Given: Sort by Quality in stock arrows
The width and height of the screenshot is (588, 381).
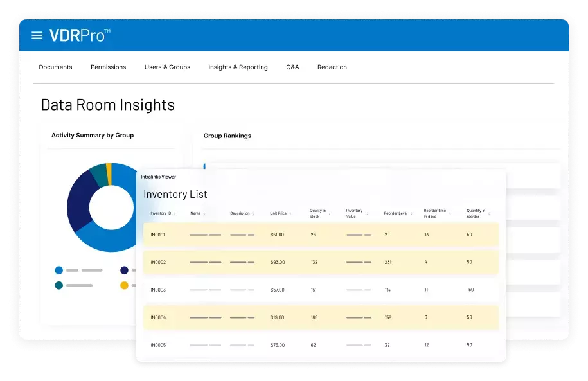Looking at the screenshot, I should tap(330, 213).
